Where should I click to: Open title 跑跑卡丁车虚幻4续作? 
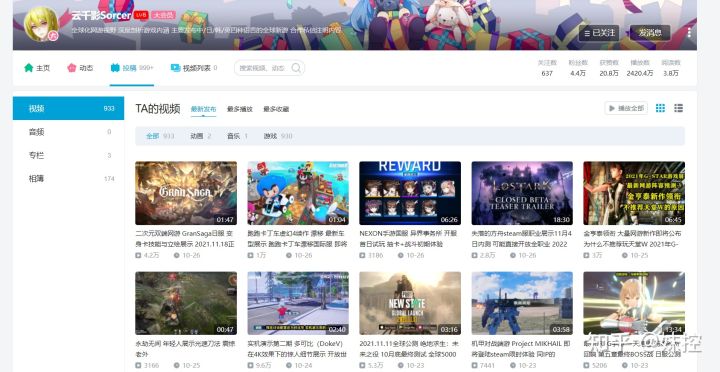click(298, 239)
